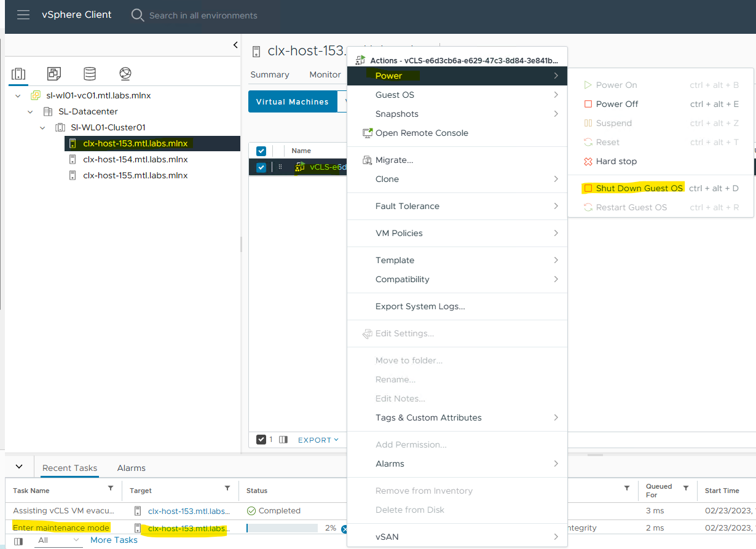Collapse the sl-wl01-vc01.mtl.labs.mlnx tree node
The width and height of the screenshot is (756, 549).
(x=18, y=96)
